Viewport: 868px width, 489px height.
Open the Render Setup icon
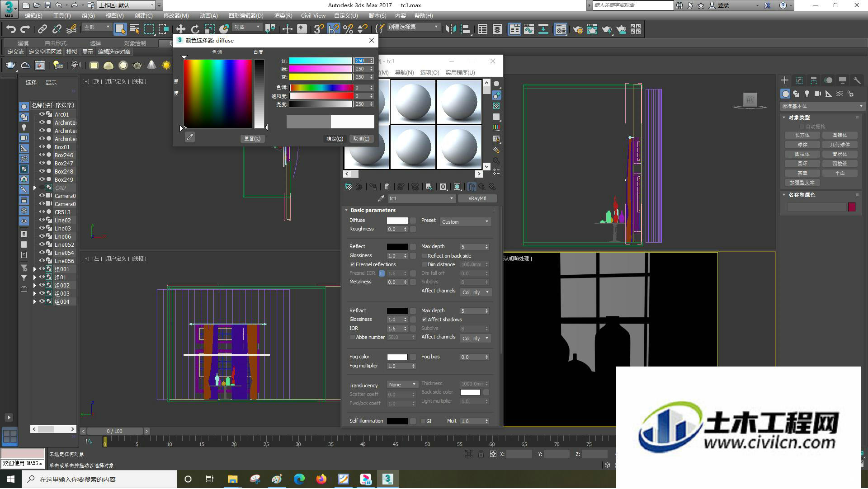[578, 29]
